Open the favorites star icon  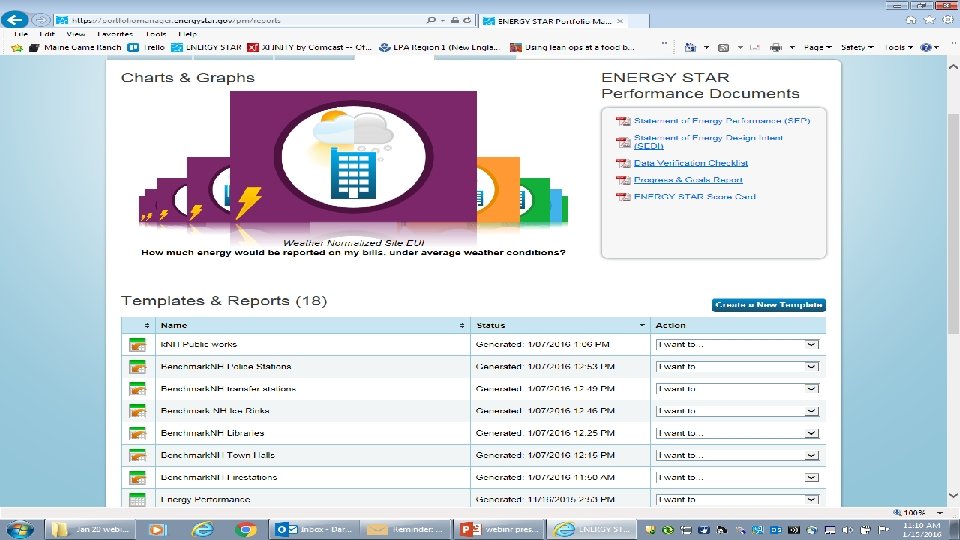point(929,20)
